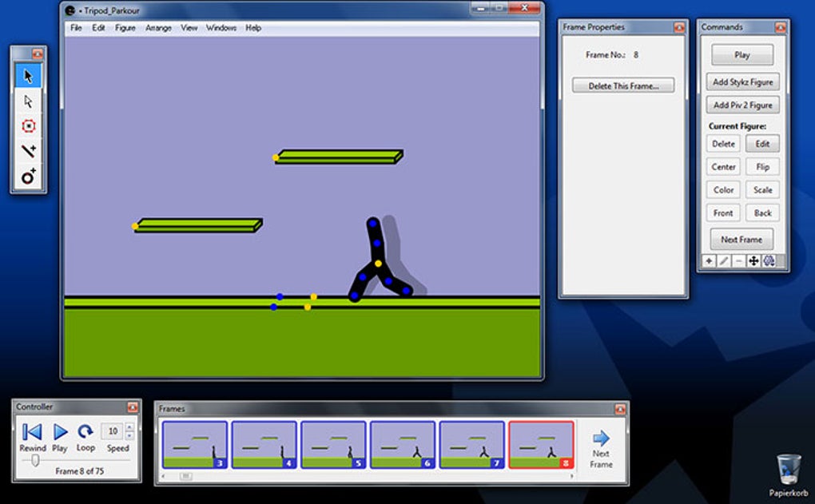Click the yellow handle on the lower platform
The height and width of the screenshot is (504, 815).
tap(135, 226)
